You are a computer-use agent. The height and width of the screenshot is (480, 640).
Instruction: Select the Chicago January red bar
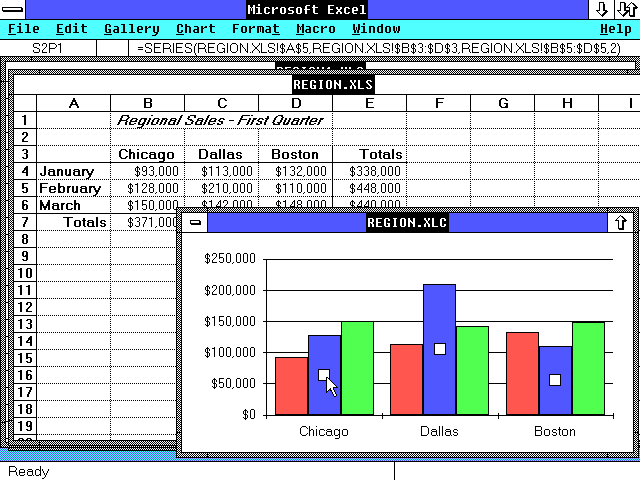tap(291, 386)
